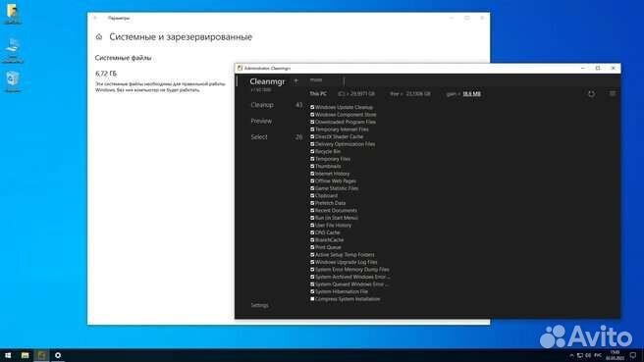Uncheck Prefetch Data checkbox
The image size is (644, 362).
point(312,203)
